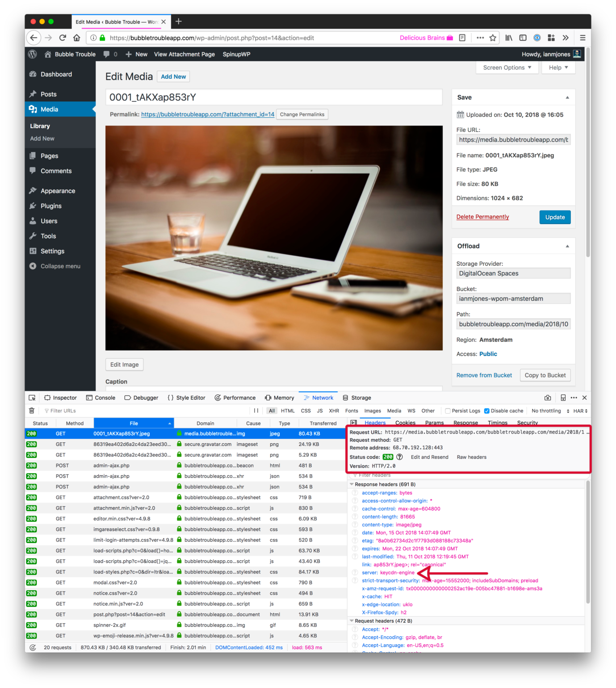Open the attachment permalink URL
The width and height of the screenshot is (616, 688).
point(208,114)
